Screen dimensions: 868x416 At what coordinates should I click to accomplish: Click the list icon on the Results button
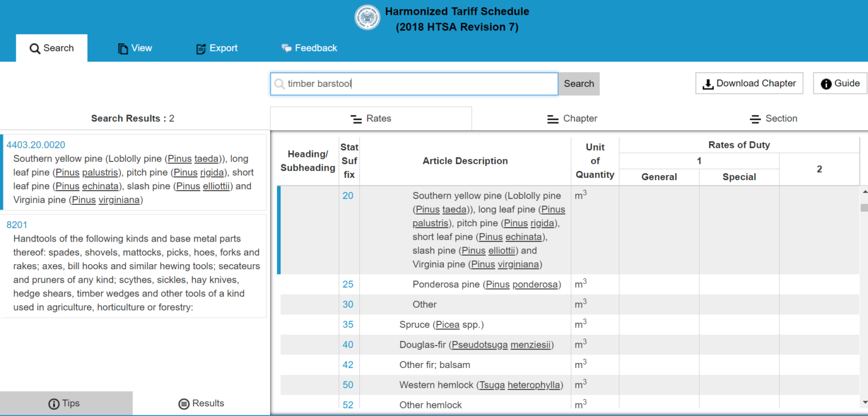click(x=184, y=403)
